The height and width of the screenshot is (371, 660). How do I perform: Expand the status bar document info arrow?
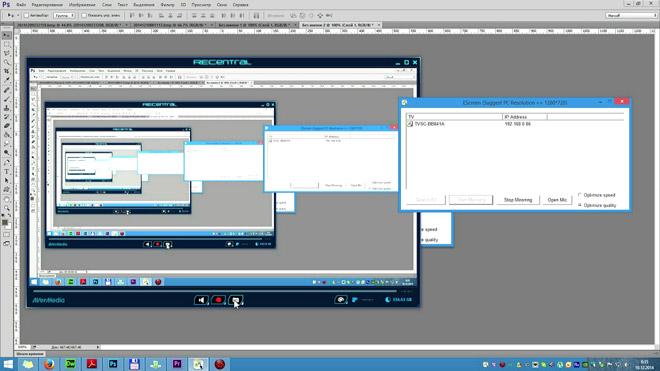(x=98, y=347)
